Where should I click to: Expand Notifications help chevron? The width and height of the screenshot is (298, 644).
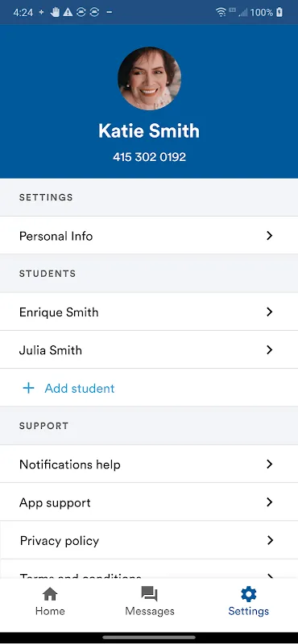pyautogui.click(x=269, y=464)
